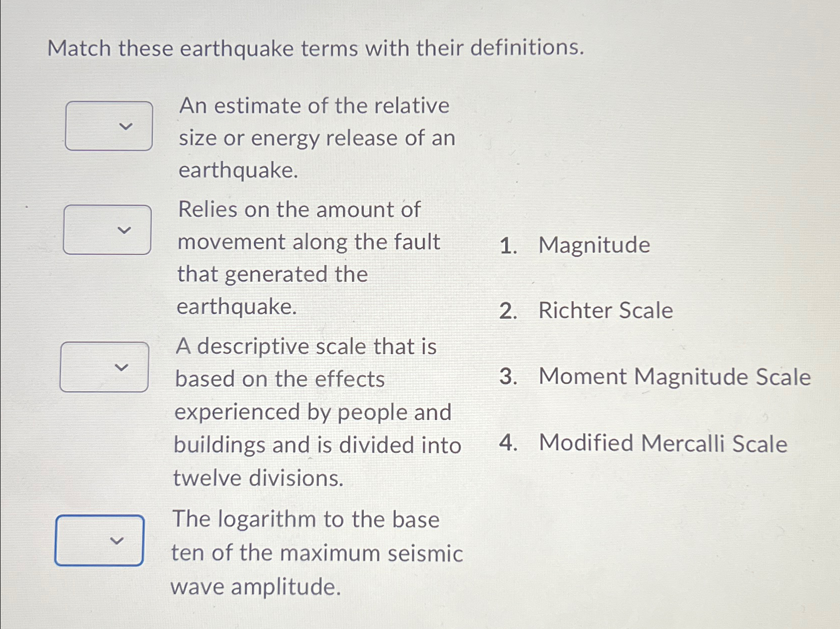Open the dropdown beside the first definition
Viewport: 840px width, 629px height.
tap(109, 125)
